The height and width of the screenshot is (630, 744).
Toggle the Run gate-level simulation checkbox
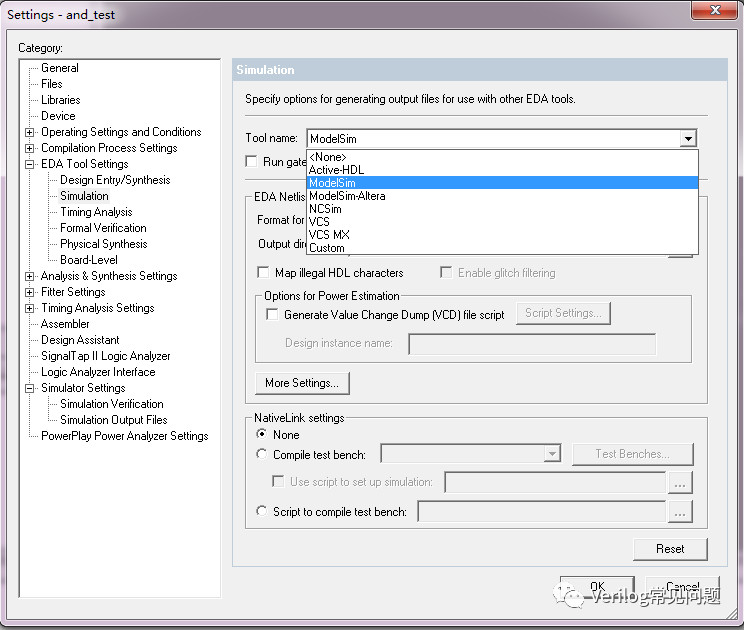point(251,161)
